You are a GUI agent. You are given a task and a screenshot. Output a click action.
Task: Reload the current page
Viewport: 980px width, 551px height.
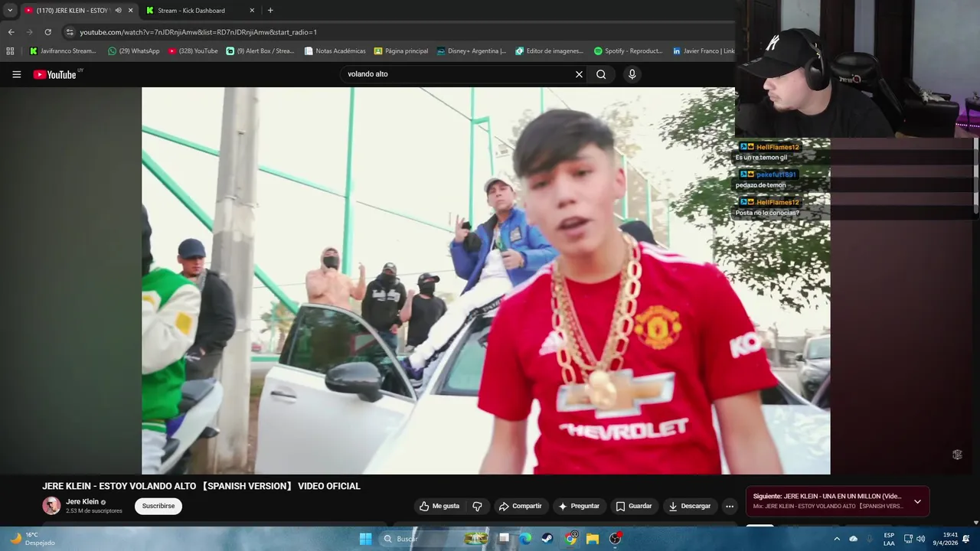click(x=47, y=32)
